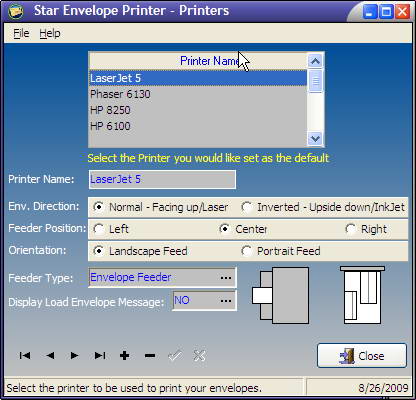Choose Portrait Feed orientation
This screenshot has height=400, width=416.
(281, 251)
